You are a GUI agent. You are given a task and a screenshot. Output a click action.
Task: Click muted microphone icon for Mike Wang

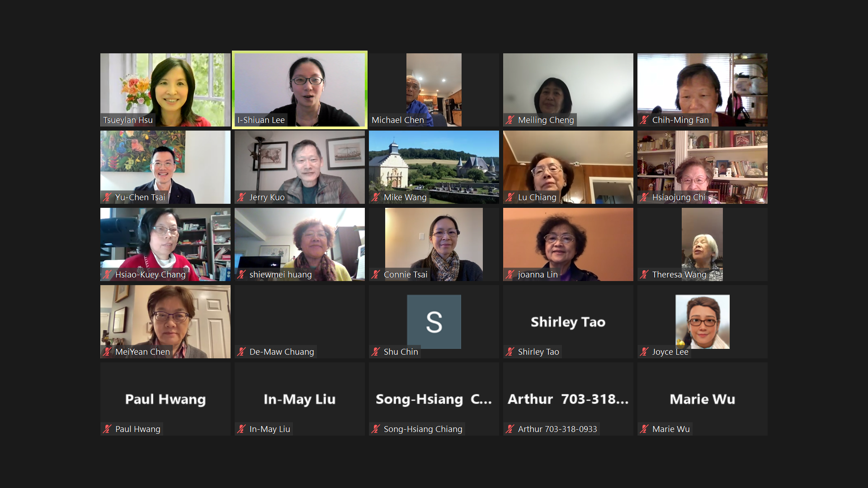376,197
